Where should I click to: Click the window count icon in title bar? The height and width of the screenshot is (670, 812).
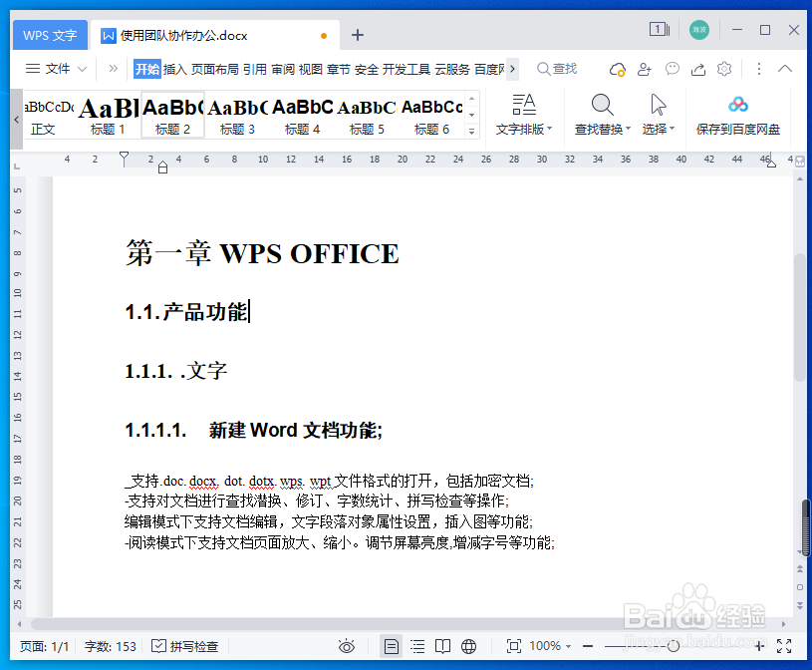[660, 30]
